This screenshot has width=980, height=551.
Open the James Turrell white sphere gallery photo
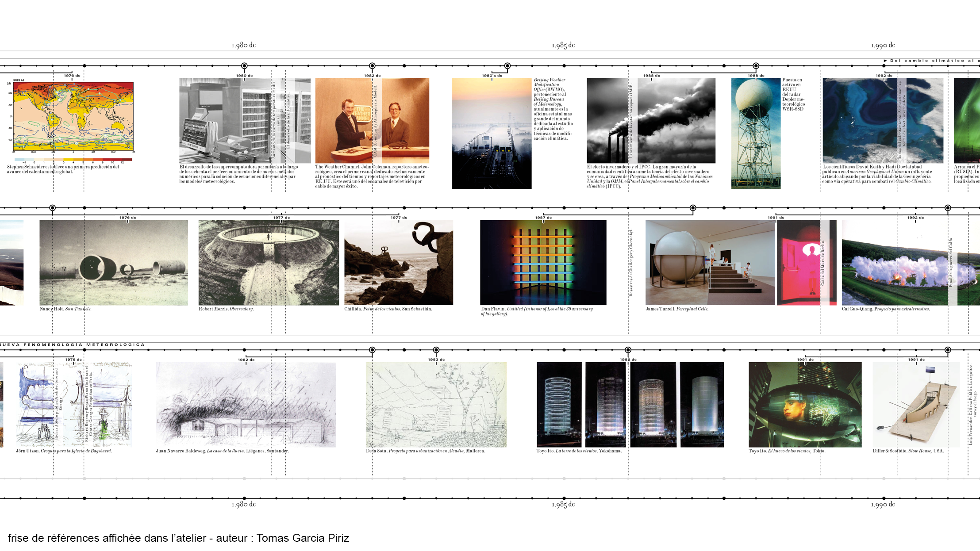pyautogui.click(x=710, y=263)
